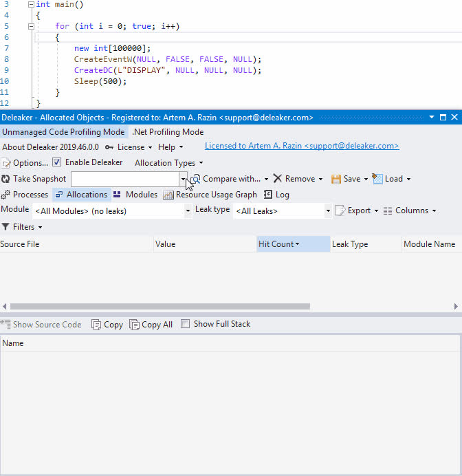Check the Show Full Stack checkbox
Viewport: 462px width, 476px height.
185,324
